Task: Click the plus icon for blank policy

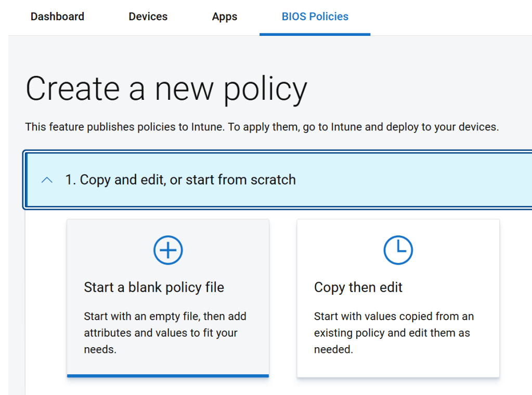Action: (168, 250)
